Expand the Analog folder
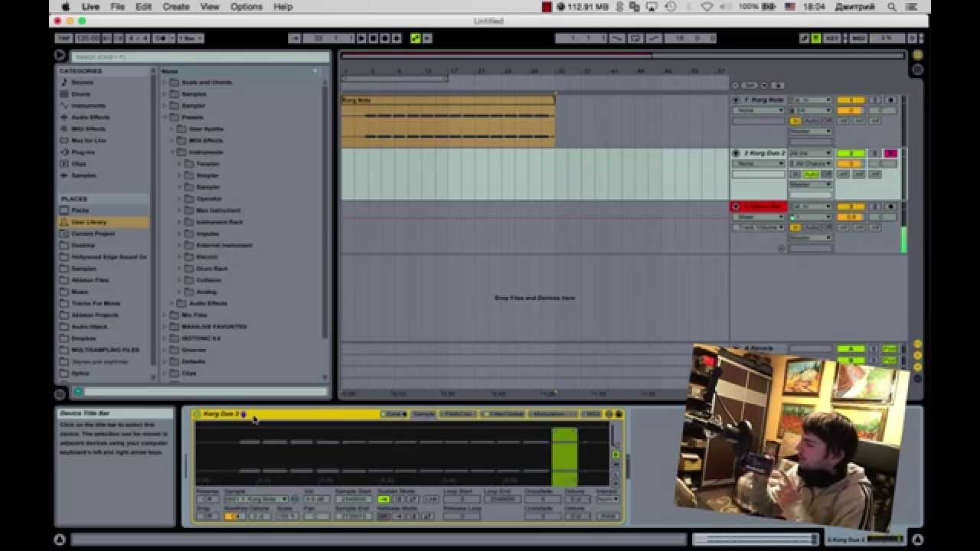980x551 pixels. (x=180, y=292)
